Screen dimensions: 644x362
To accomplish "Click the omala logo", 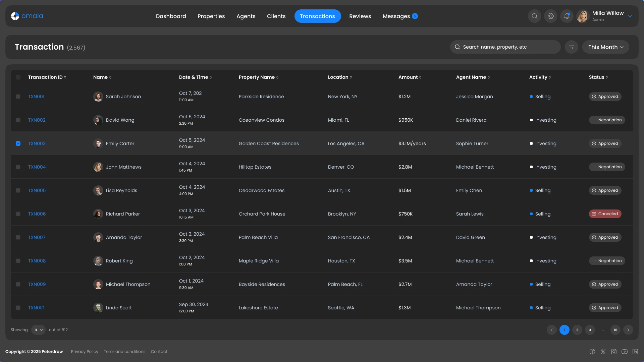I will (27, 16).
